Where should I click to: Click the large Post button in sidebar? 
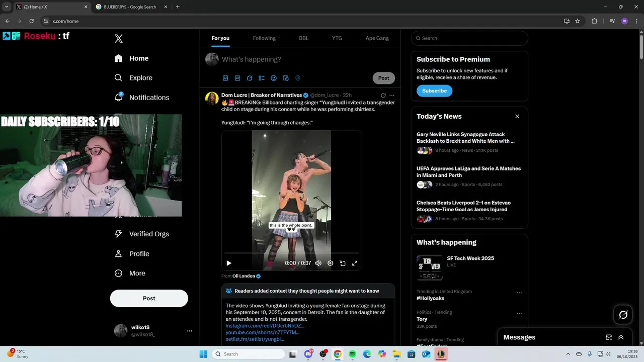(149, 298)
